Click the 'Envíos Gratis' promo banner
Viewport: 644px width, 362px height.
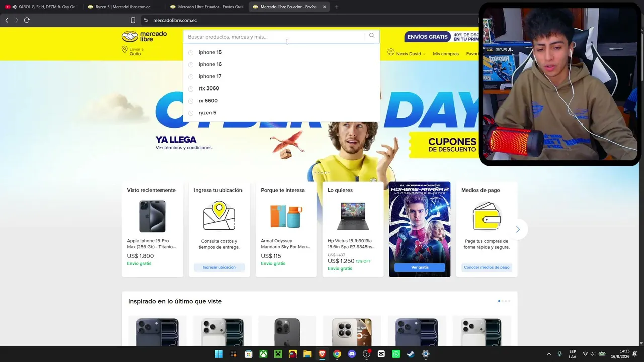441,37
